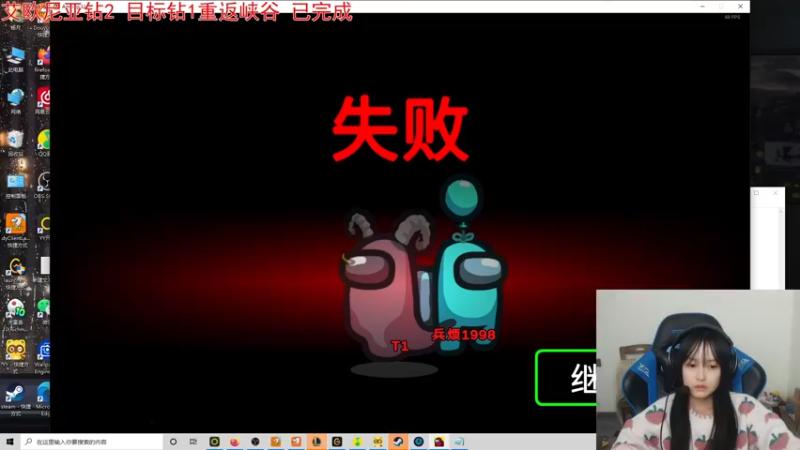800x450 pixels.
Task: Open Firefox from the taskbar
Action: [235, 442]
